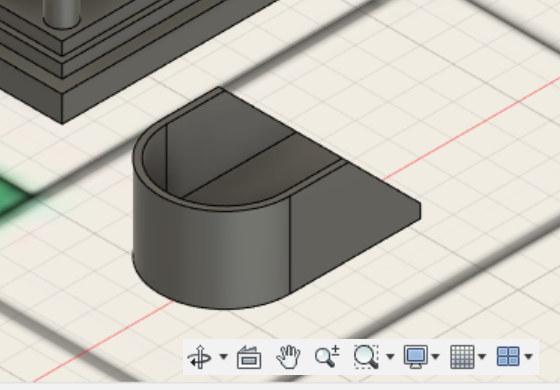
Task: Select the Pan hand tool
Action: pos(288,357)
